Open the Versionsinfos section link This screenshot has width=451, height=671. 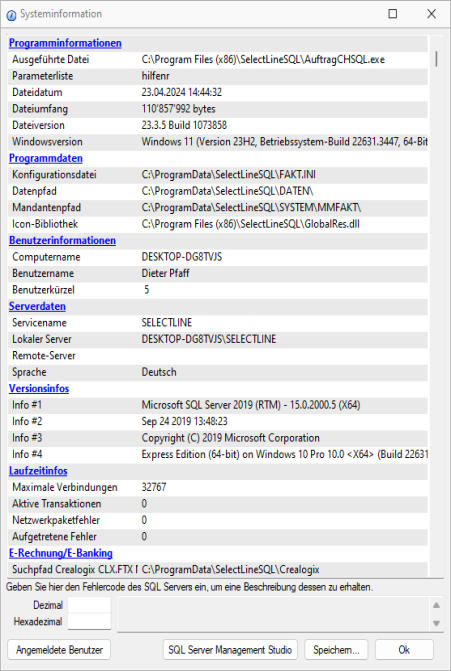[39, 388]
